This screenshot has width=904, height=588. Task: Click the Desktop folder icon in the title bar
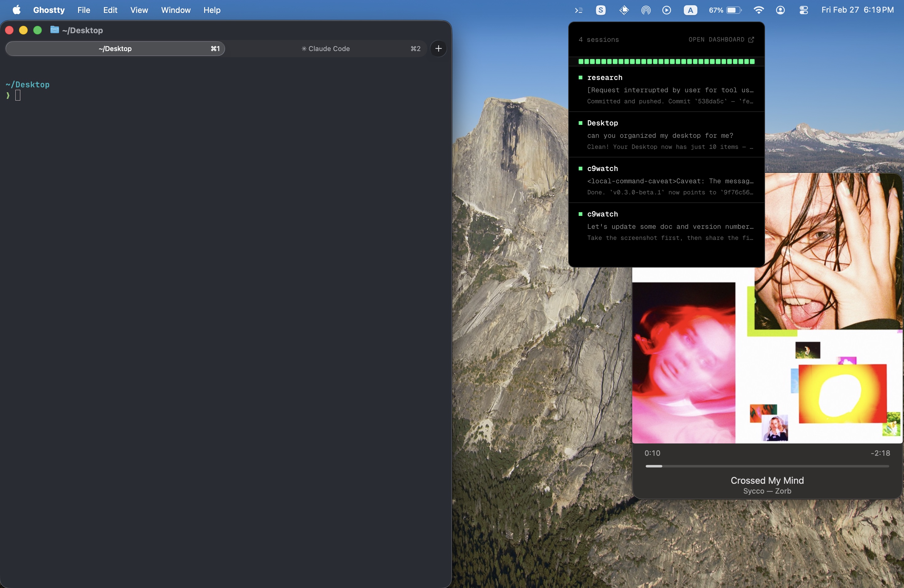(55, 30)
